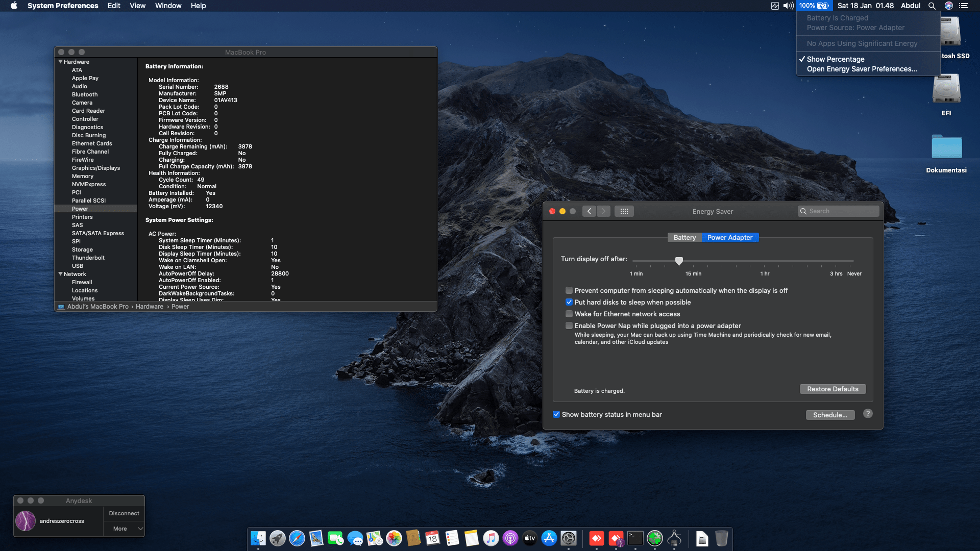Open Podcasts app in dock
This screenshot has height=551, width=980.
click(510, 538)
